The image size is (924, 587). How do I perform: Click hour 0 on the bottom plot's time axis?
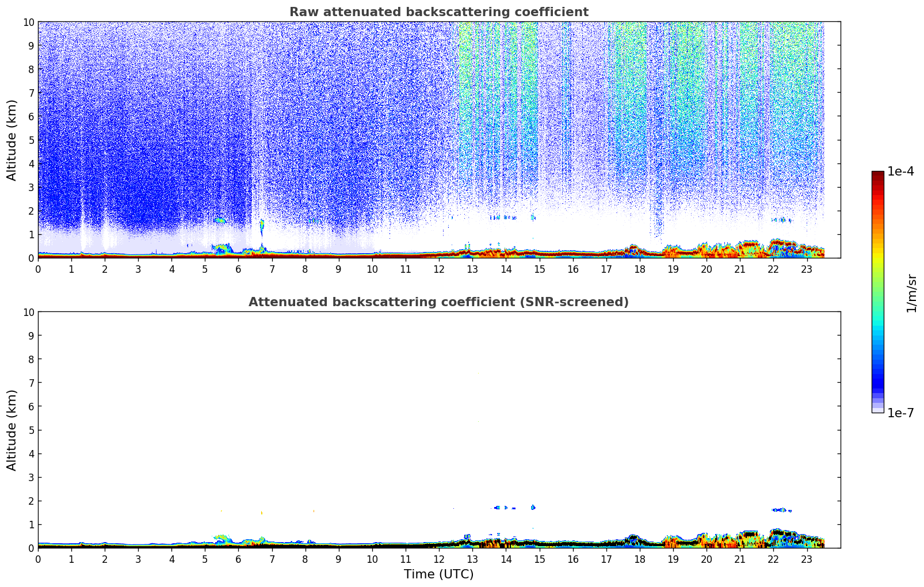coord(39,558)
